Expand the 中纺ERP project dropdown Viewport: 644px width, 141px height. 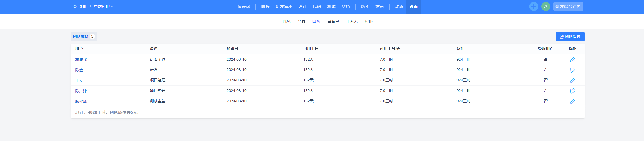pyautogui.click(x=103, y=7)
